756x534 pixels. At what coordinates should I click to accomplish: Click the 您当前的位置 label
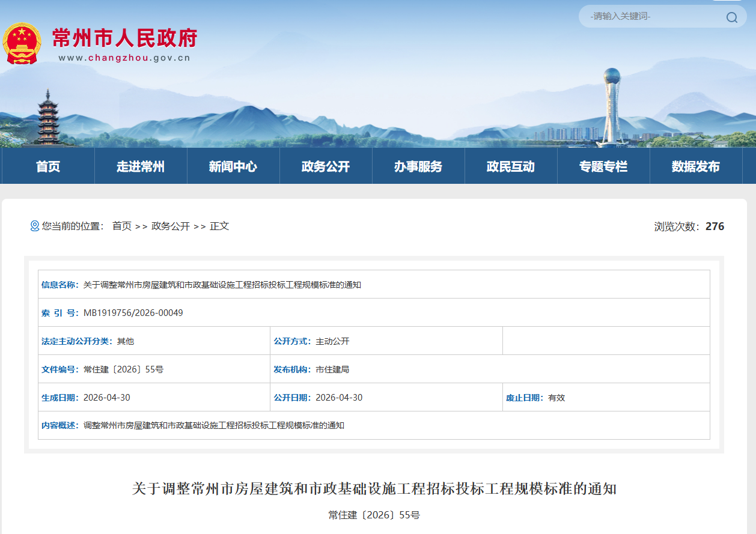click(72, 226)
